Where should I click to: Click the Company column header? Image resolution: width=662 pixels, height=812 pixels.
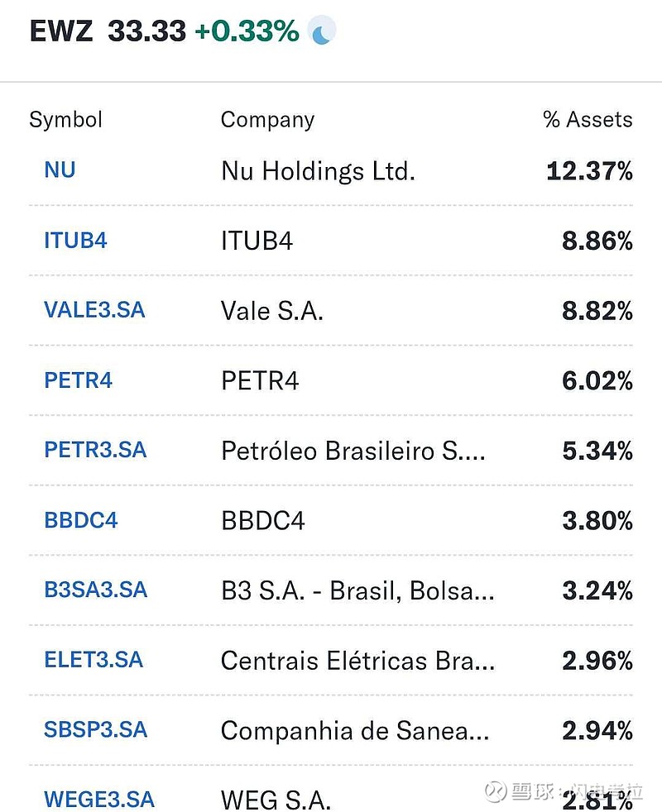[x=267, y=120]
